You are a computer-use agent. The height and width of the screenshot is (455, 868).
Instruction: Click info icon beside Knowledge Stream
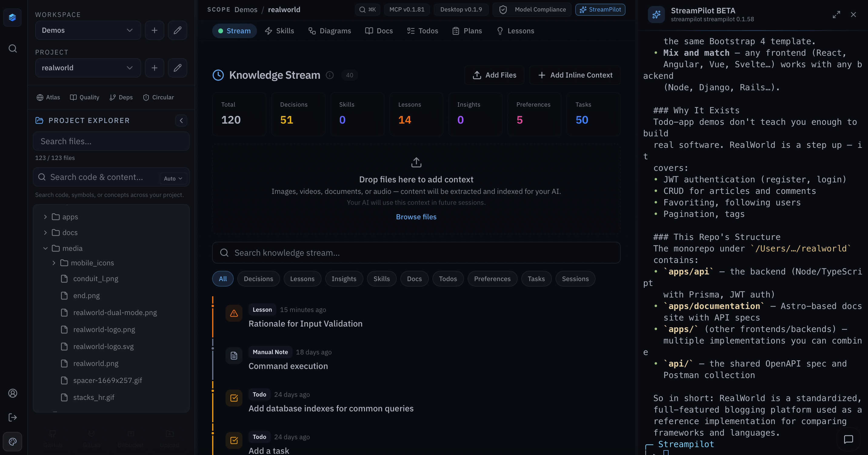tap(329, 75)
